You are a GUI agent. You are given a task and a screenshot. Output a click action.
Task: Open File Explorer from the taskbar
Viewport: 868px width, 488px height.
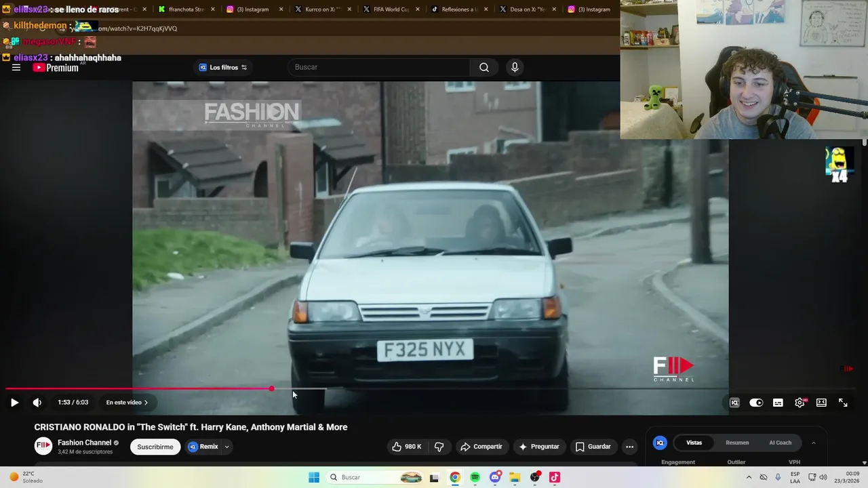[515, 477]
